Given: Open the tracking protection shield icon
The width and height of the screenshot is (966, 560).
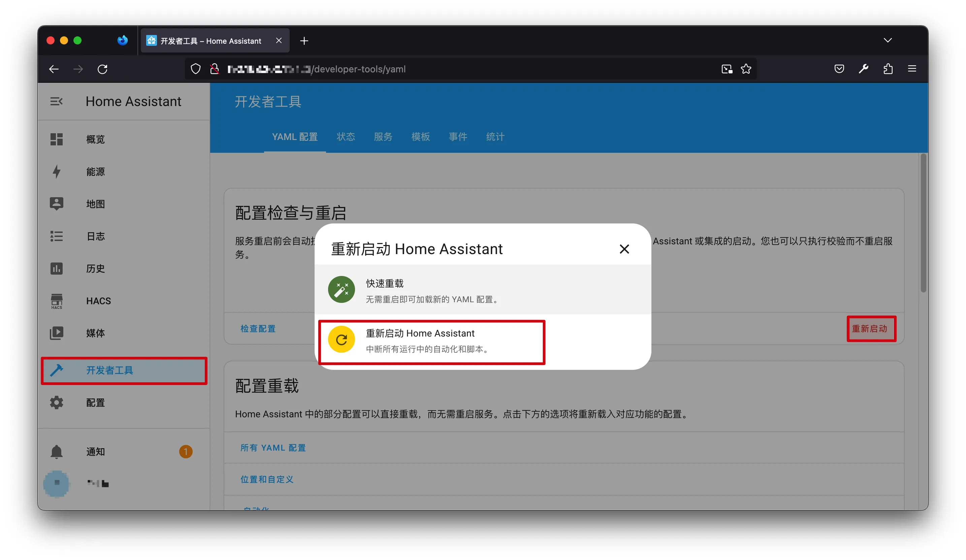Looking at the screenshot, I should (195, 69).
